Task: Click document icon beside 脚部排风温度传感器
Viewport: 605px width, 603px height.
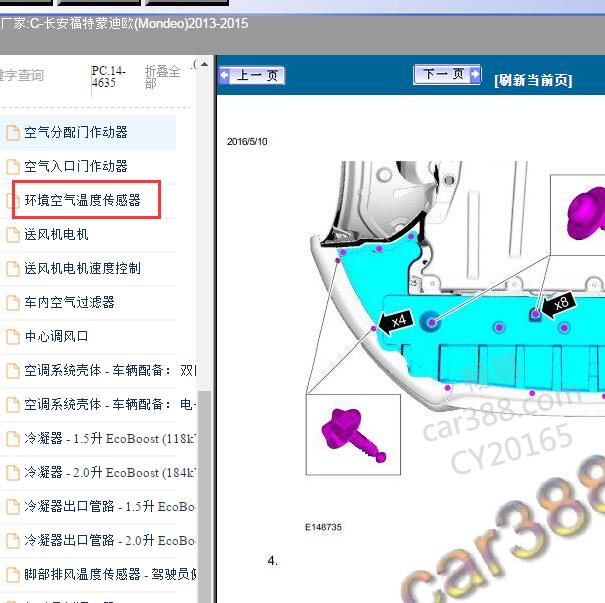Action: click(x=13, y=574)
